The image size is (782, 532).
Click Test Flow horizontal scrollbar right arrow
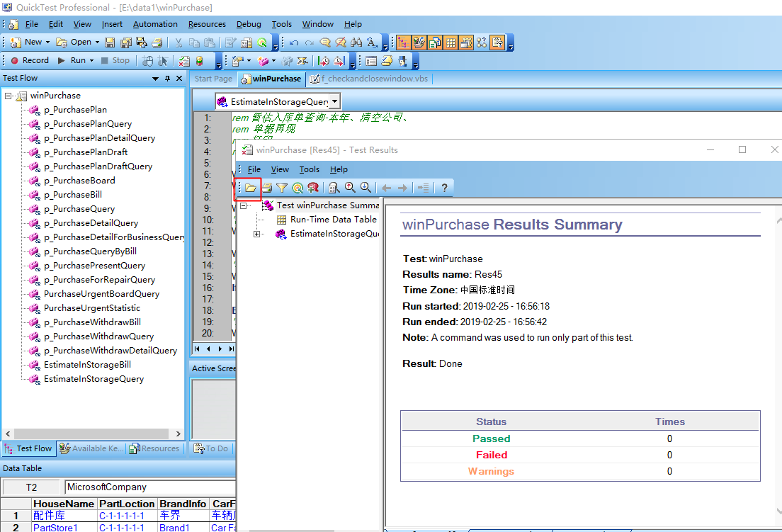(x=178, y=434)
